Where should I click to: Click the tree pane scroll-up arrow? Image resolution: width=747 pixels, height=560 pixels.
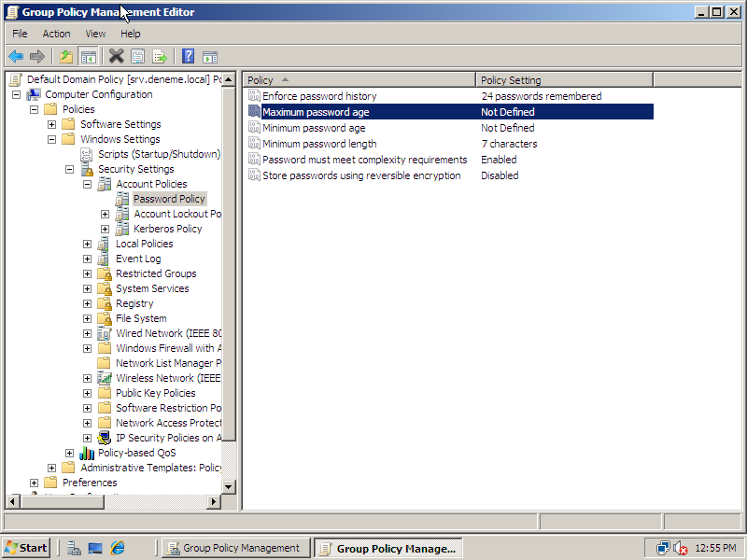tap(229, 79)
